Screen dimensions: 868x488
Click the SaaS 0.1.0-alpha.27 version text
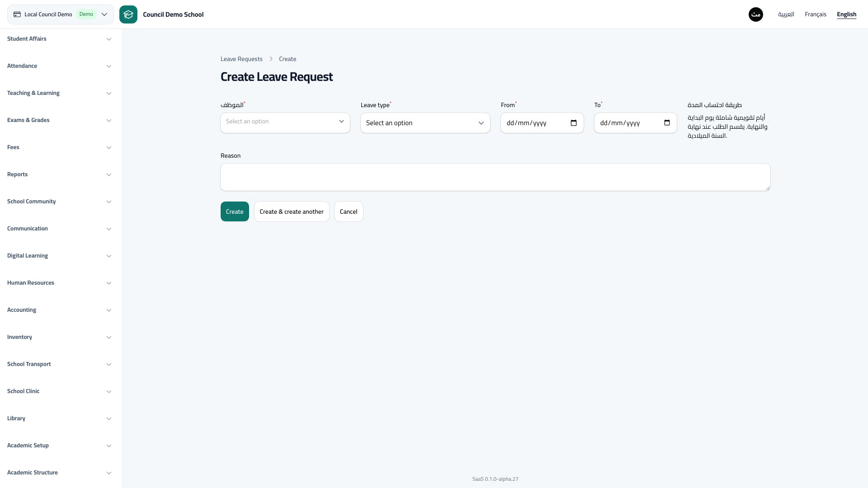point(495,479)
